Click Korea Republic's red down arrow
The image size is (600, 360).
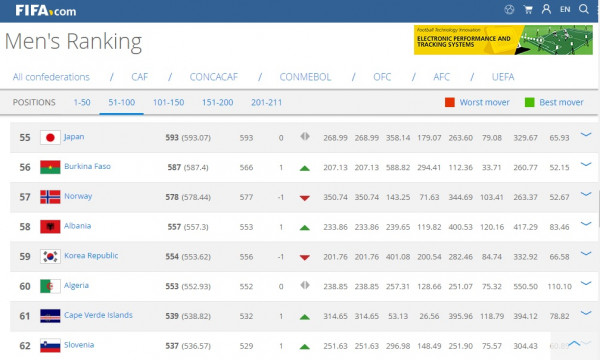pyautogui.click(x=305, y=257)
